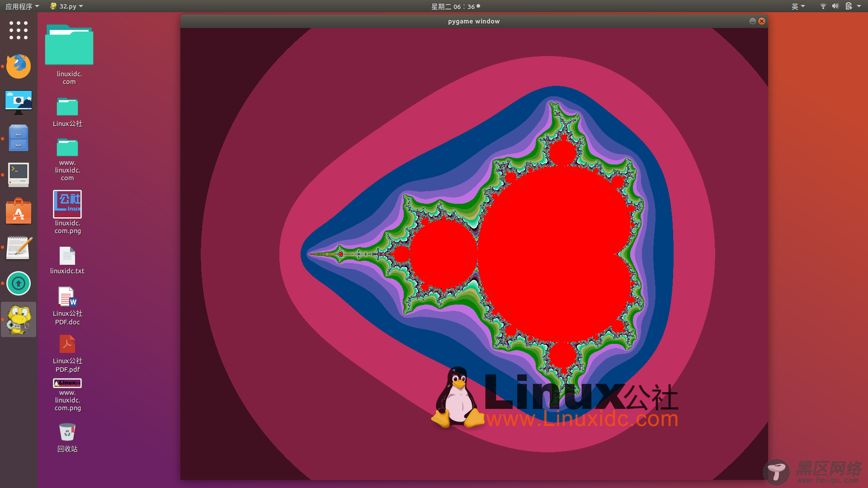Screen dimensions: 868x488
Task: Open the clock showing 星期二 06:36
Action: click(x=455, y=6)
